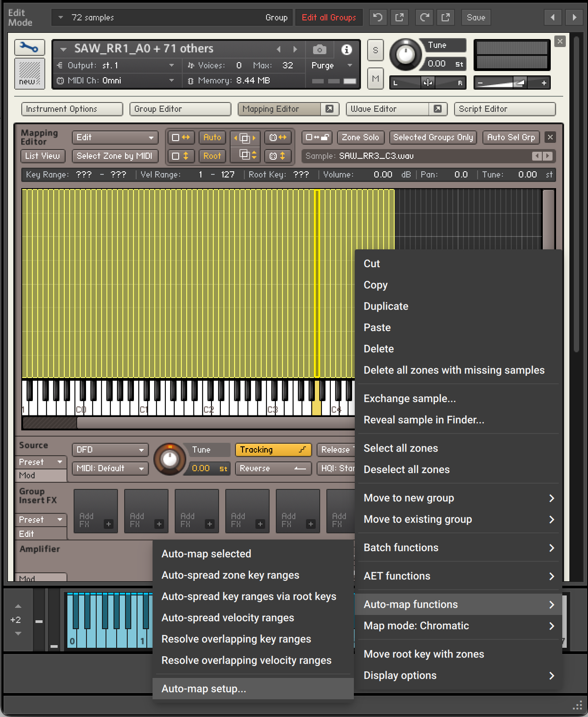Click Select Zone by MIDI

pyautogui.click(x=114, y=156)
